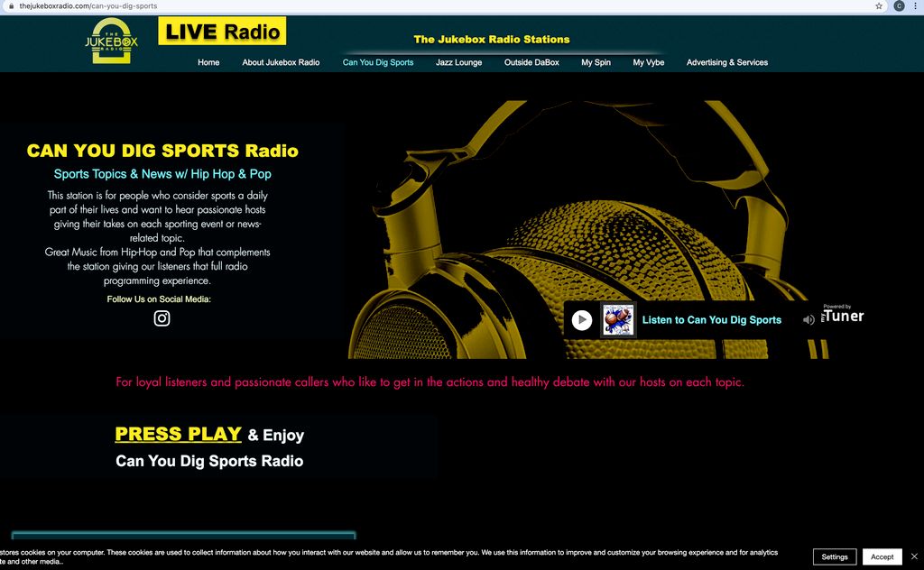924x570 pixels.
Task: Click the LIVE Radio yellow button
Action: pyautogui.click(x=222, y=32)
